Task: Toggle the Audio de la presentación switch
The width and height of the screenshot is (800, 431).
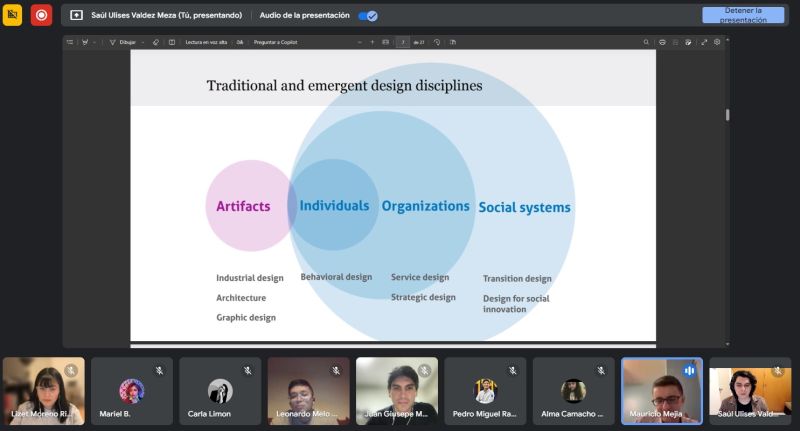Action: (x=368, y=16)
